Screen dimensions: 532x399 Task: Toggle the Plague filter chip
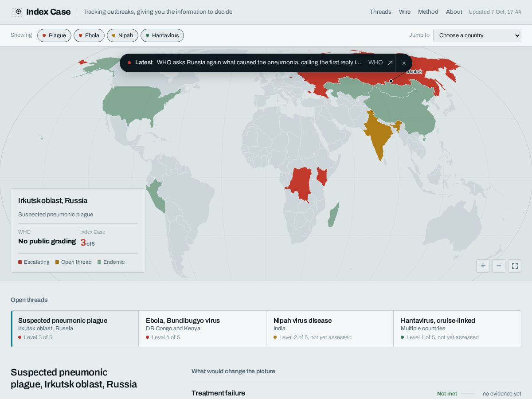click(54, 35)
